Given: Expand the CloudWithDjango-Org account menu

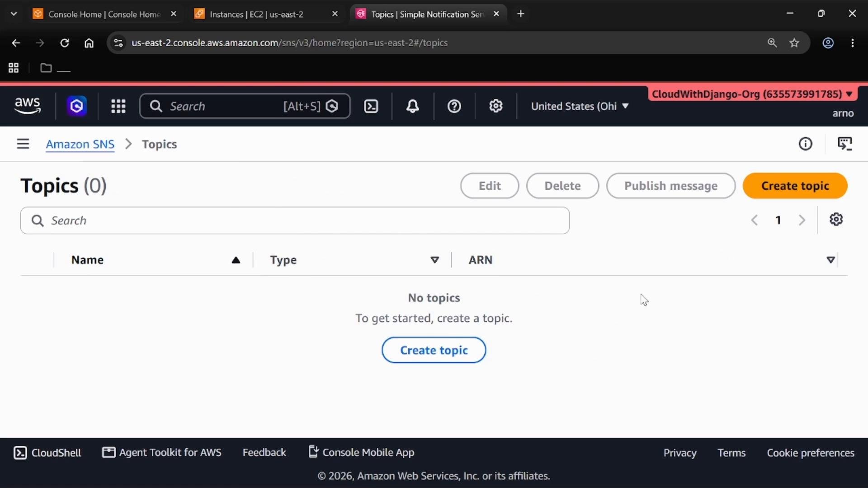Looking at the screenshot, I should point(752,94).
